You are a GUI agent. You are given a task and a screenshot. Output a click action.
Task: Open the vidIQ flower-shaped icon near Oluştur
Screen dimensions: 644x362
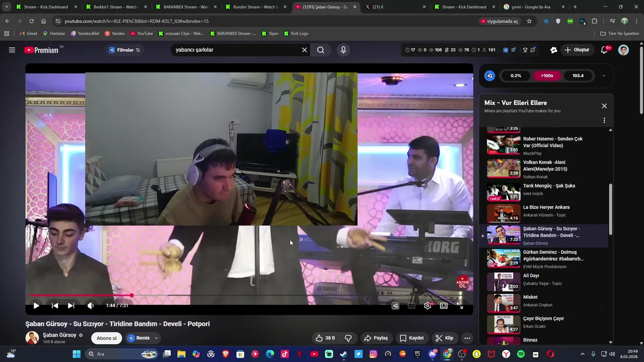point(553,50)
